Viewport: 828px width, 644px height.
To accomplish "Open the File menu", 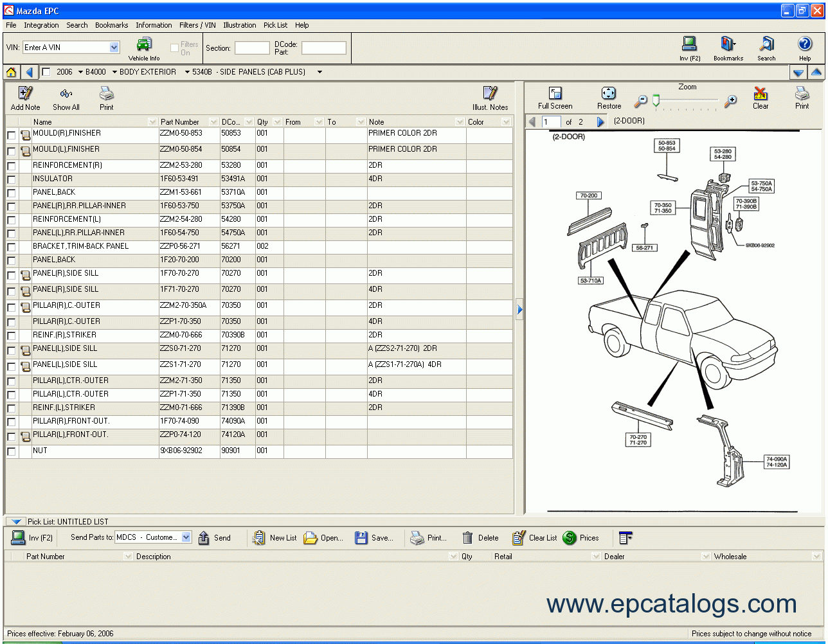I will coord(11,25).
